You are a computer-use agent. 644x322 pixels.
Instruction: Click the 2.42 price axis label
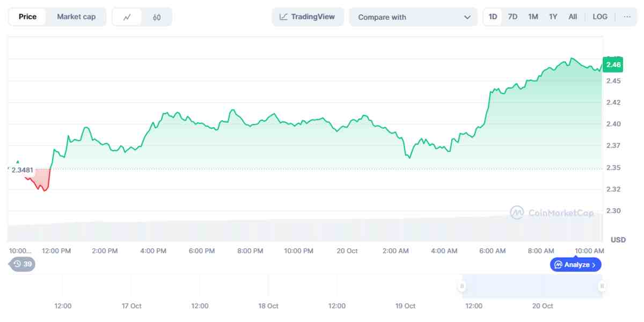click(x=613, y=103)
